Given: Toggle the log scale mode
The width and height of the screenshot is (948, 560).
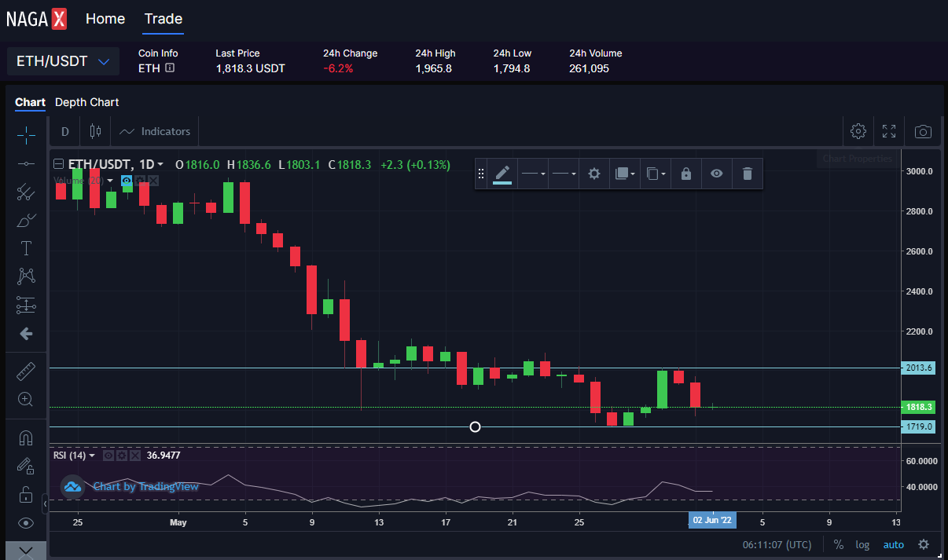Looking at the screenshot, I should pyautogui.click(x=863, y=544).
